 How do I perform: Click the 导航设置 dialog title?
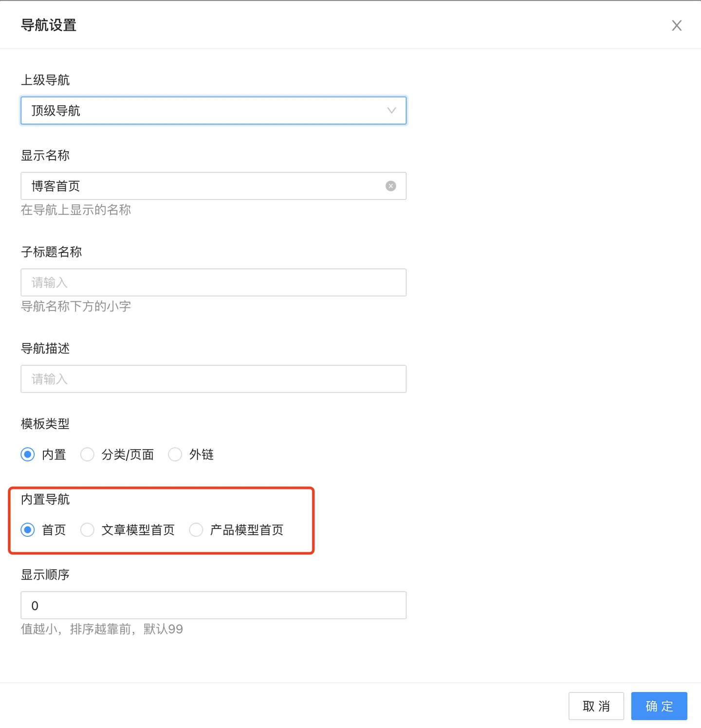coord(49,25)
